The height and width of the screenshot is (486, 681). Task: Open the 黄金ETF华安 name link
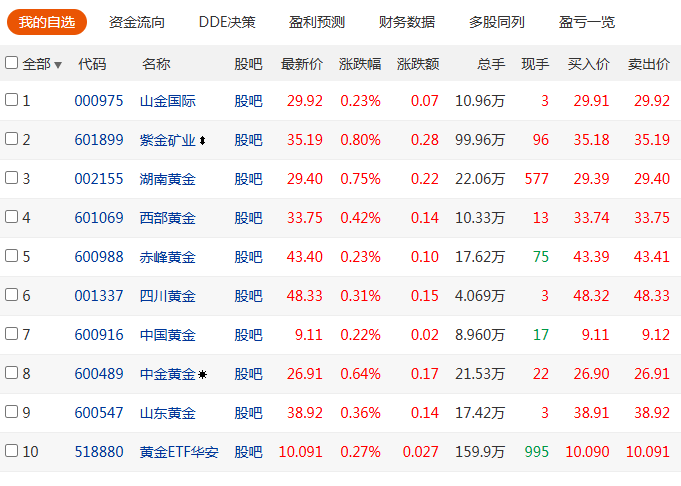tap(179, 452)
